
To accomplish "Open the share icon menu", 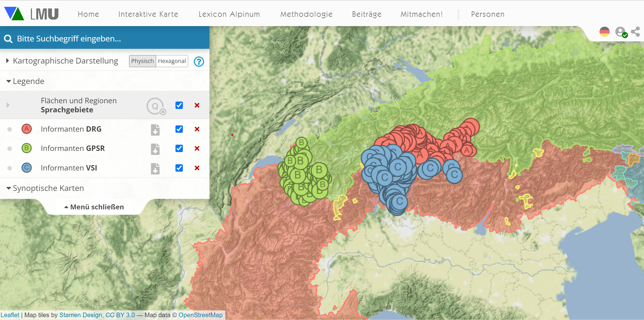I will tap(635, 32).
